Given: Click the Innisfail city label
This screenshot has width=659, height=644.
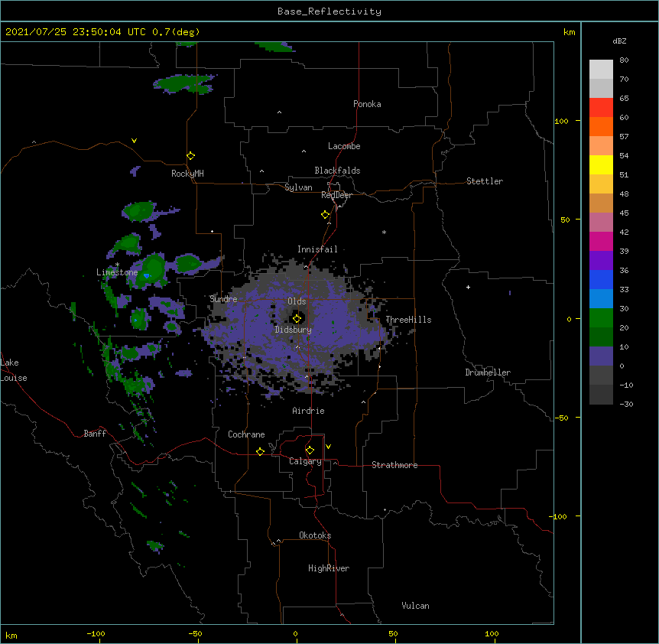Looking at the screenshot, I should pyautogui.click(x=317, y=249).
